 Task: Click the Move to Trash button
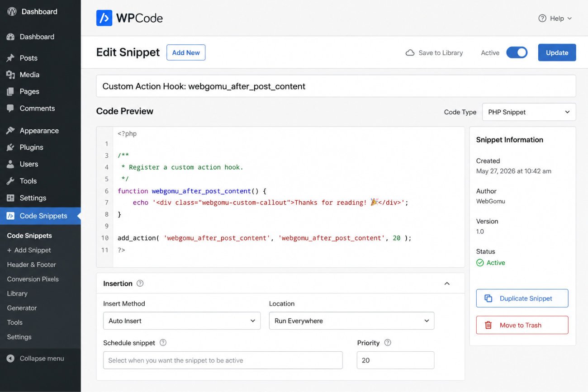click(522, 325)
